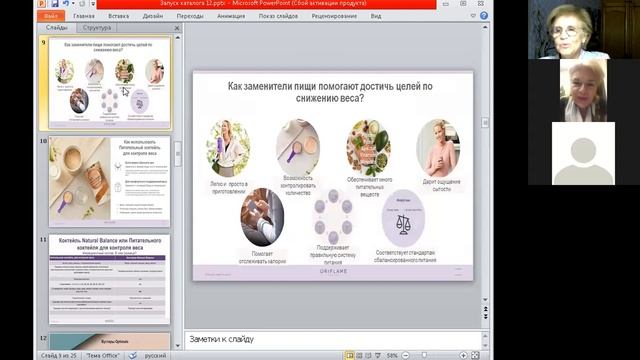This screenshot has height=360, width=640.
Task: Click the 'Тема Office' status bar entry
Action: click(x=102, y=356)
